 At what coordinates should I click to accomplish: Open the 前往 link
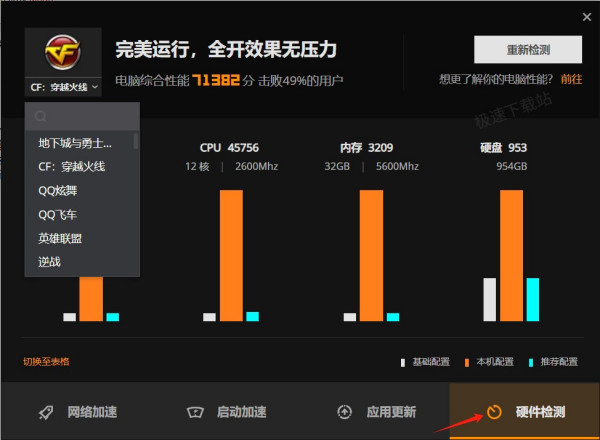click(571, 79)
